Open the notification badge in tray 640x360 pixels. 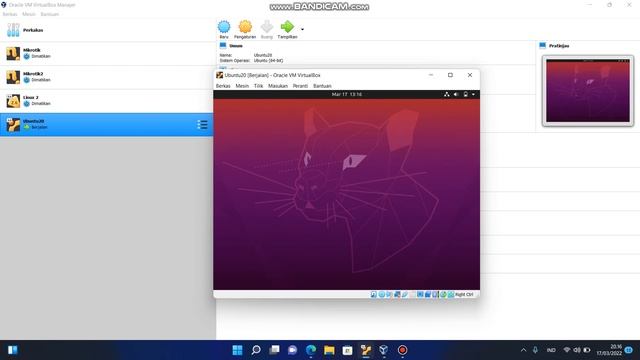(x=629, y=350)
